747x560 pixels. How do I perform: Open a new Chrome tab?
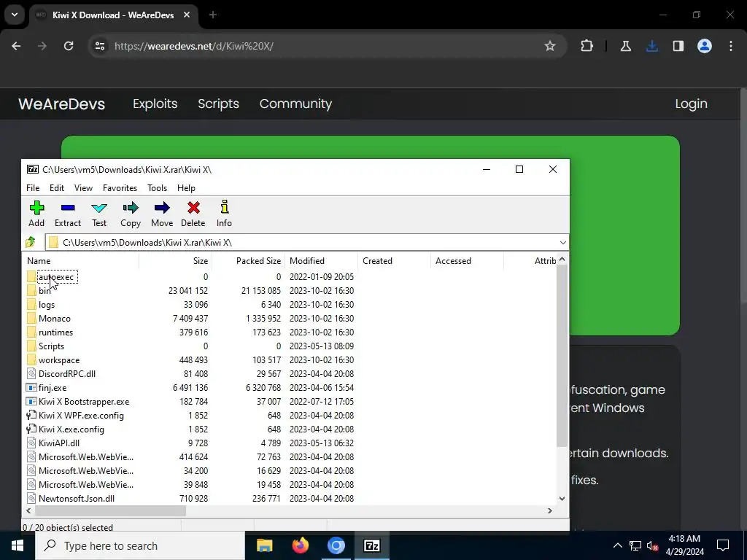pyautogui.click(x=213, y=15)
